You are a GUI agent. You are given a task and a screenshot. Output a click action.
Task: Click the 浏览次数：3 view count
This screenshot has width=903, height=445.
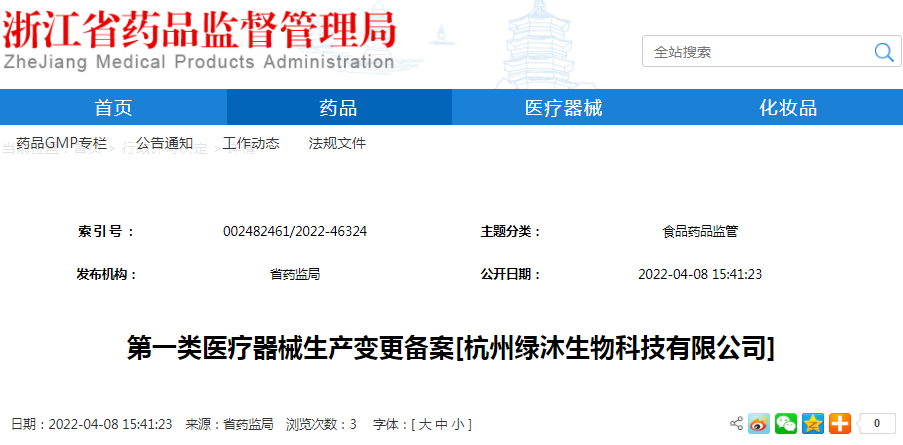point(321,425)
